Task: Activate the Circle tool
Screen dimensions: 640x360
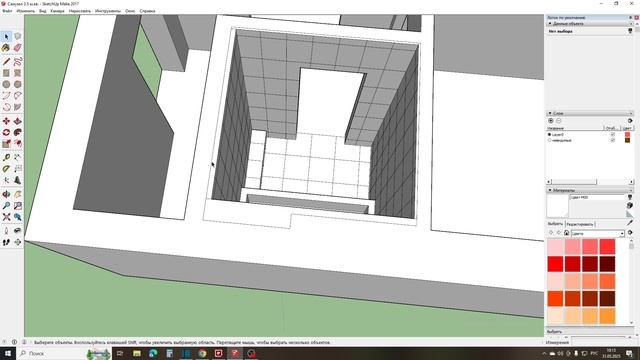Action: [6, 84]
